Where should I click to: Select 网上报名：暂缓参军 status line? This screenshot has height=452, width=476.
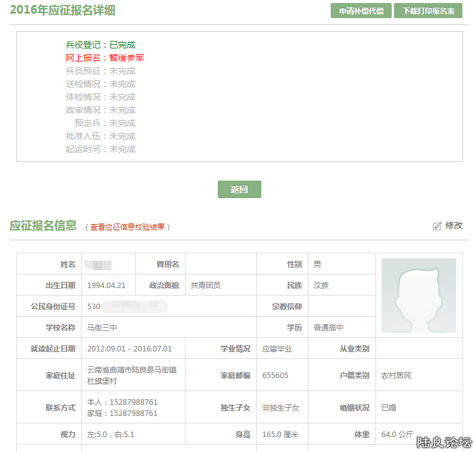tap(105, 58)
